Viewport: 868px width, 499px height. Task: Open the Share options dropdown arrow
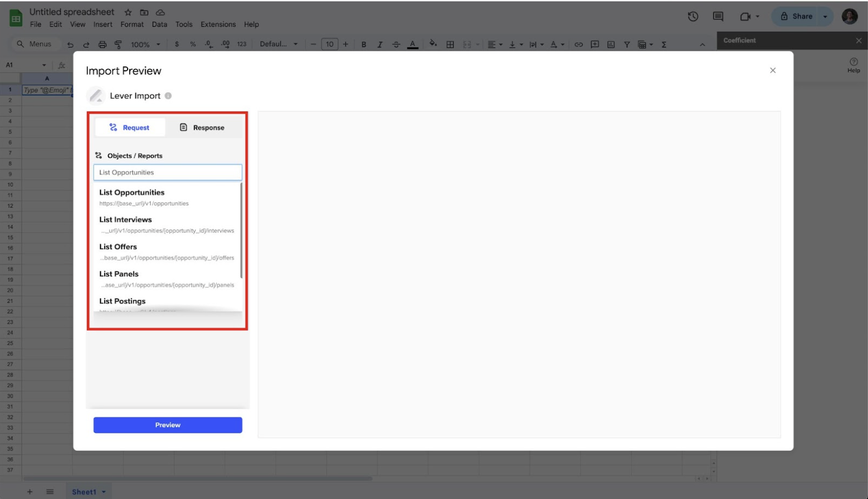coord(825,17)
